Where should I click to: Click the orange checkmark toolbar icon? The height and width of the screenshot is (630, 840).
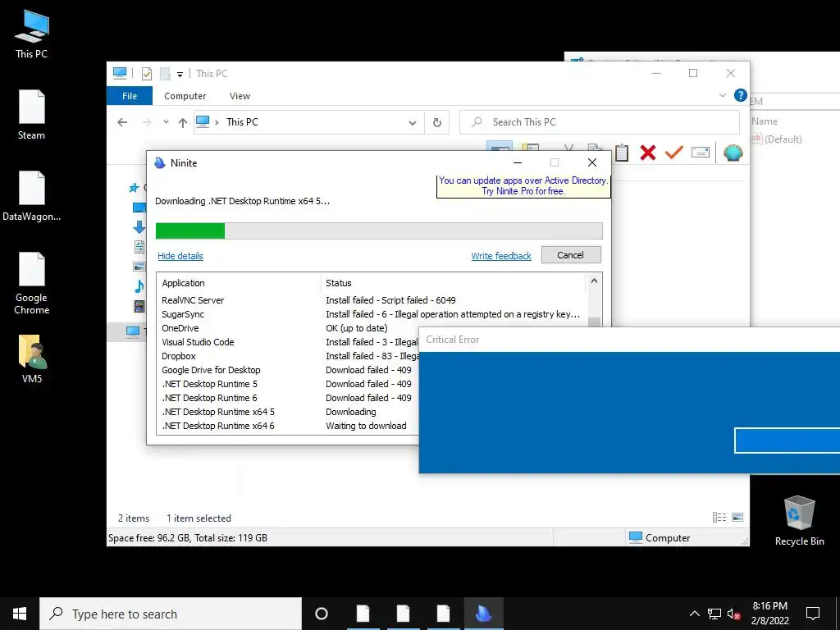pos(674,152)
